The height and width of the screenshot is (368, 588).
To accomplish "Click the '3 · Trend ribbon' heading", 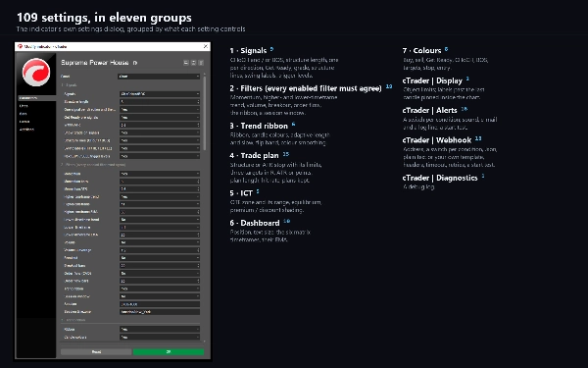I will (x=259, y=126).
